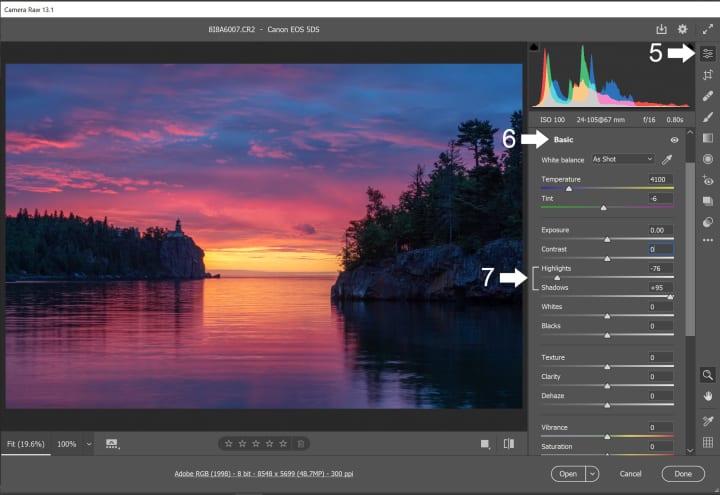This screenshot has height=495, width=720.
Task: Click the Temperature value field
Action: pyautogui.click(x=662, y=179)
